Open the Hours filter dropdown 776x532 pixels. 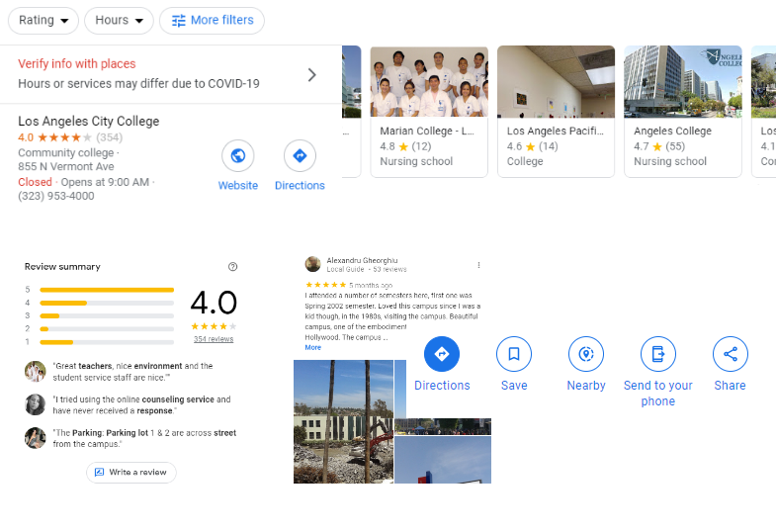[x=119, y=21]
